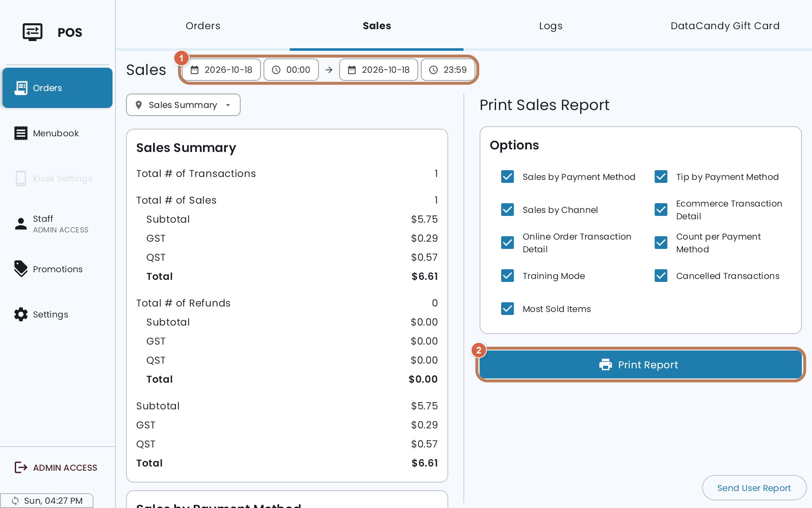Click the logout arrow icon beside ADMIN ACCESS
The width and height of the screenshot is (812, 508).
click(x=21, y=467)
